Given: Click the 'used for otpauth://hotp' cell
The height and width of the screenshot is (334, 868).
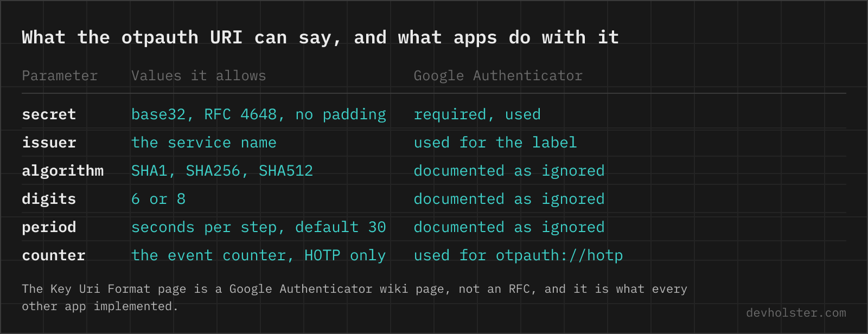Looking at the screenshot, I should tap(518, 255).
